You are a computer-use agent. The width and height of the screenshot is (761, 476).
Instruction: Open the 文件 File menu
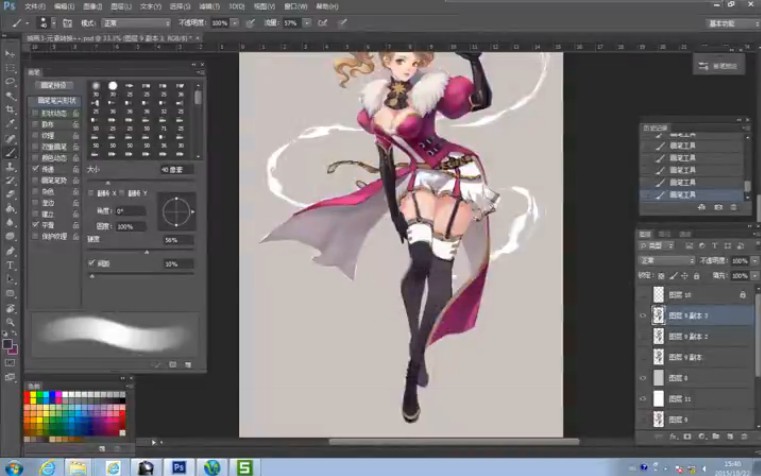35,6
